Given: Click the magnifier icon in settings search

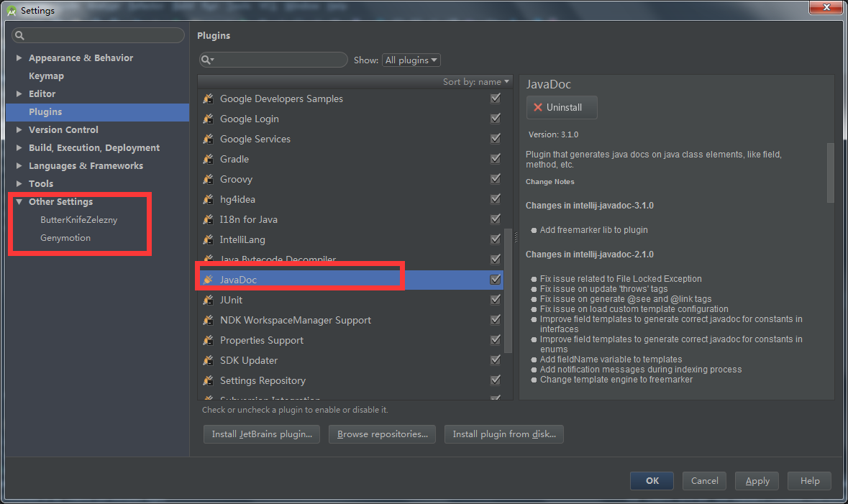Looking at the screenshot, I should click(20, 36).
